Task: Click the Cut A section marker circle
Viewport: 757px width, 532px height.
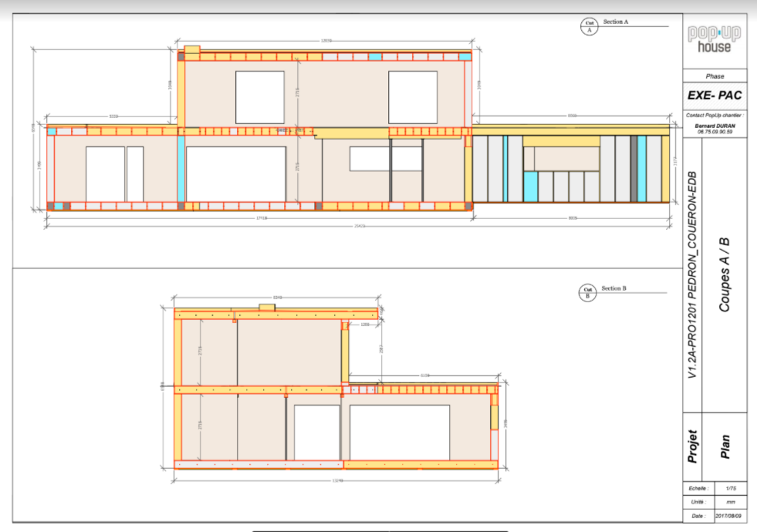Action: click(589, 27)
